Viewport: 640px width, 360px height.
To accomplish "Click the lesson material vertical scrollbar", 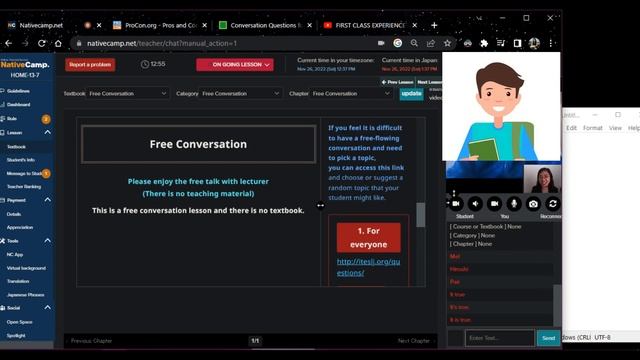I will [x=420, y=214].
